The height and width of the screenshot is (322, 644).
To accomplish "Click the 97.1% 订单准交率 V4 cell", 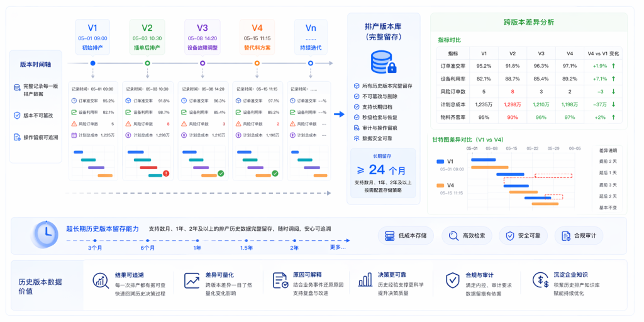I will [x=569, y=65].
